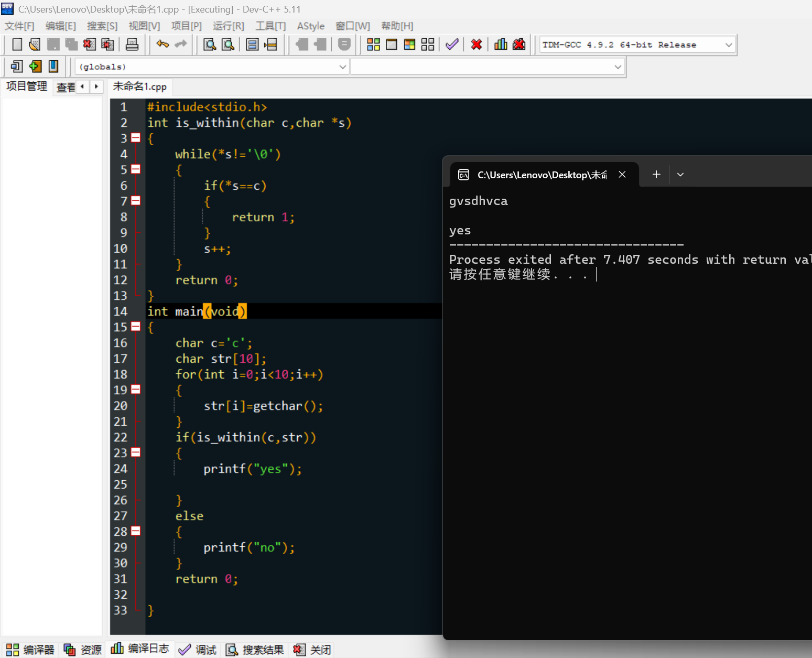Image resolution: width=812 pixels, height=658 pixels.
Task: Click the Close file toolbar icon
Action: pos(90,45)
